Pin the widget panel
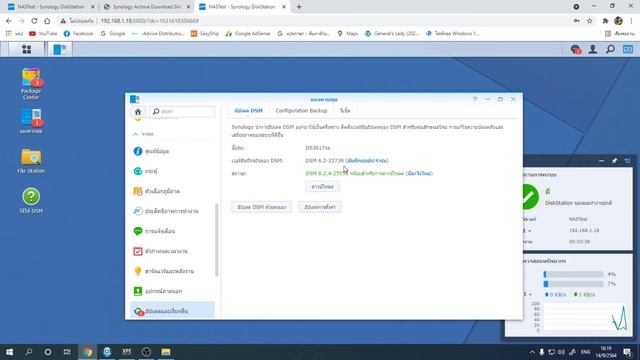640x360 pixels. [614, 161]
